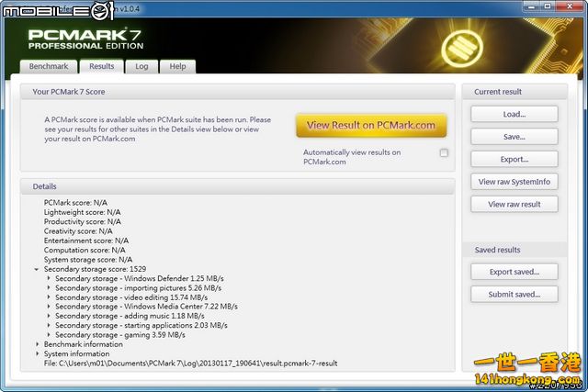The width and height of the screenshot is (588, 392).
Task: Switch to the Benchmark tab
Action: pos(49,66)
